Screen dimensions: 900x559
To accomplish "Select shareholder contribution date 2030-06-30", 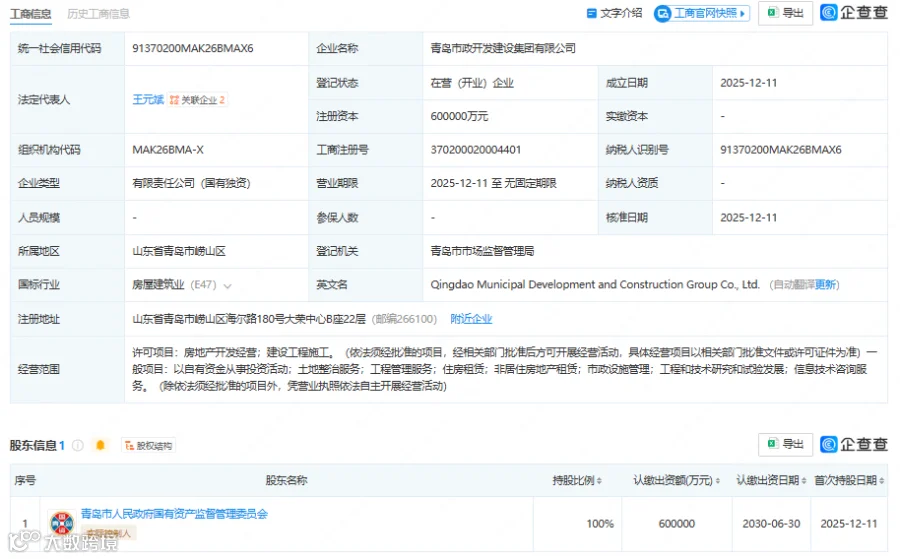I will coord(771,523).
